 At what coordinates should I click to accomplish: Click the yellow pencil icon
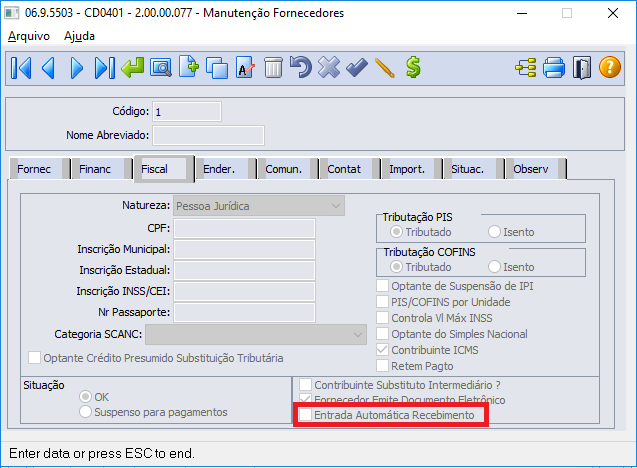pyautogui.click(x=385, y=68)
